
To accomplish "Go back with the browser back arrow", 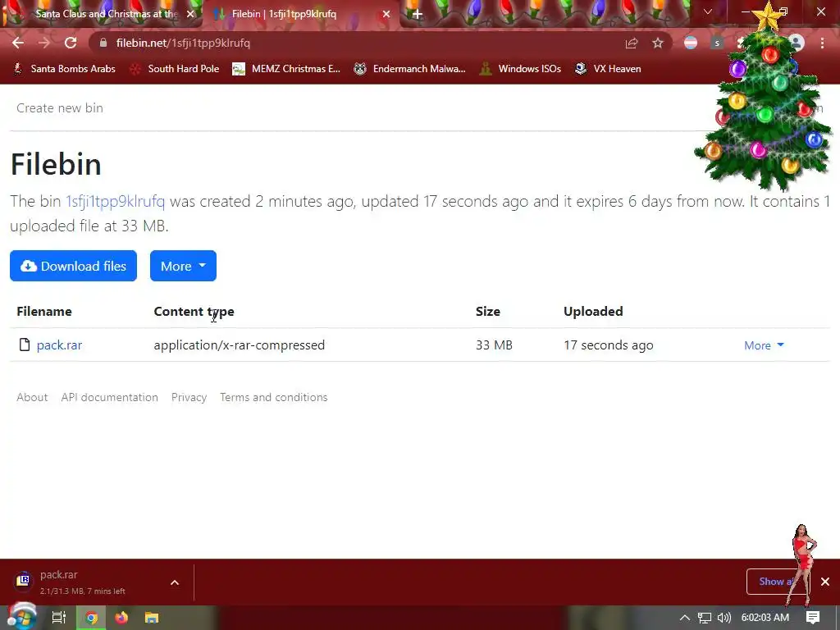I will coord(18,43).
